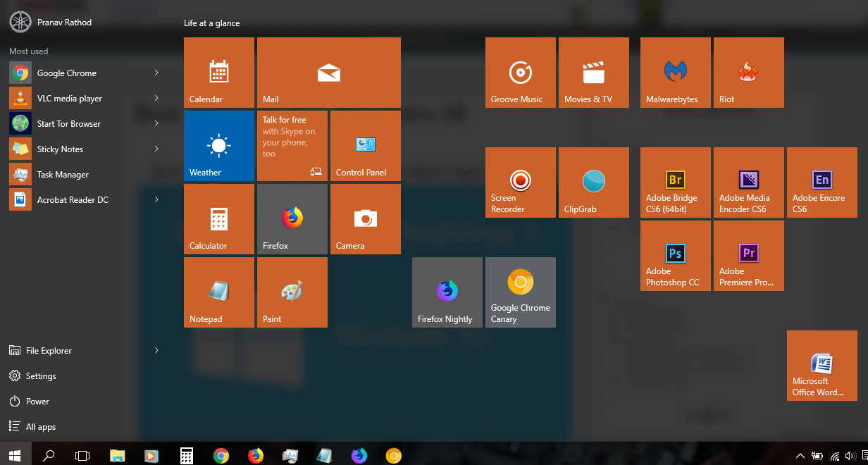The image size is (868, 465).
Task: Expand Start Tor Browser jump list arrow
Action: (156, 123)
